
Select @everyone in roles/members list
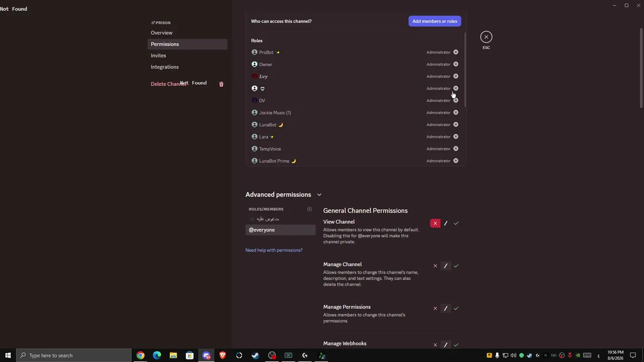pos(280,230)
